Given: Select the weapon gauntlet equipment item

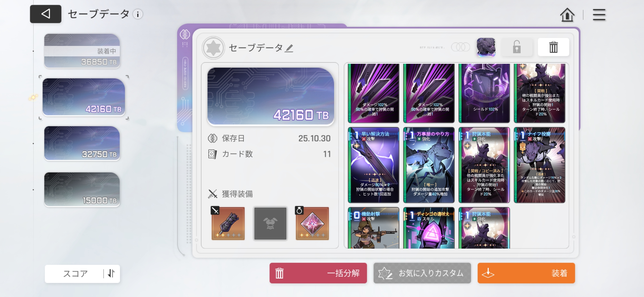Looking at the screenshot, I should pos(228,223).
